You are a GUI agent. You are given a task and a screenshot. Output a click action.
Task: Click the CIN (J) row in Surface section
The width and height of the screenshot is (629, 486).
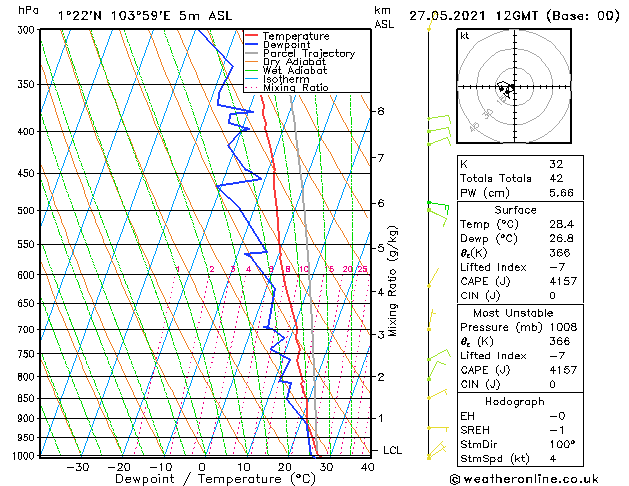click(x=520, y=296)
